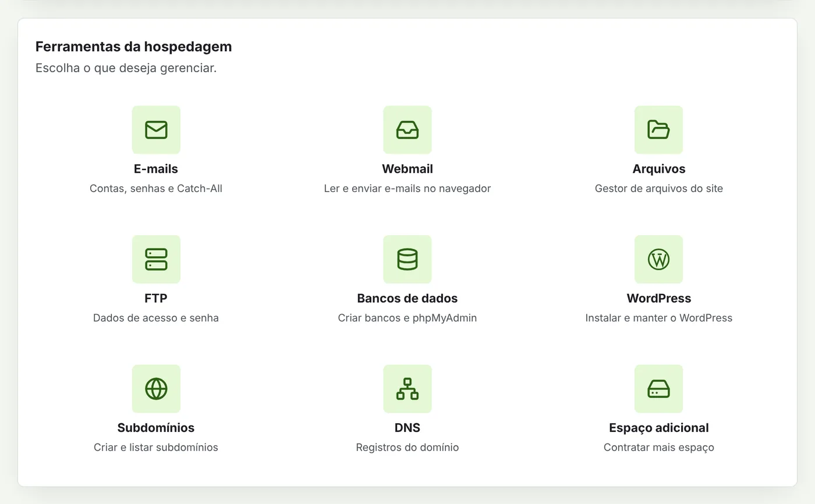Click the Webmail inbox tray icon
The width and height of the screenshot is (815, 504).
pos(408,130)
